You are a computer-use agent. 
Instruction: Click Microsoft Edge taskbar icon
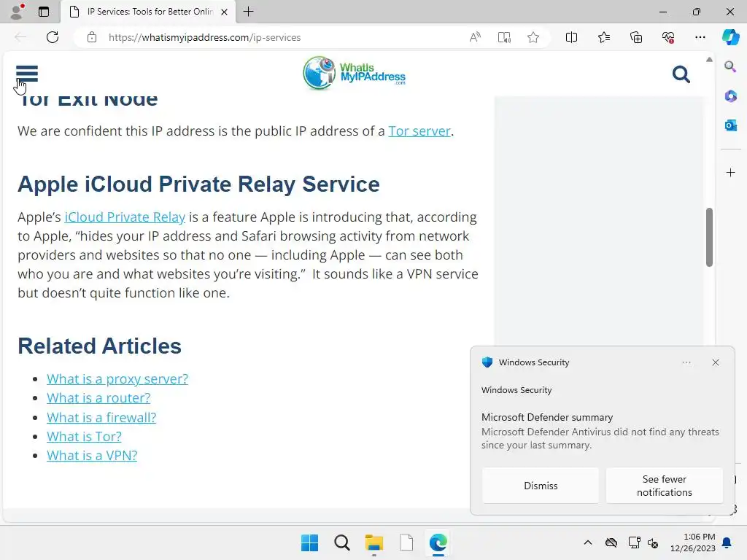[438, 542]
